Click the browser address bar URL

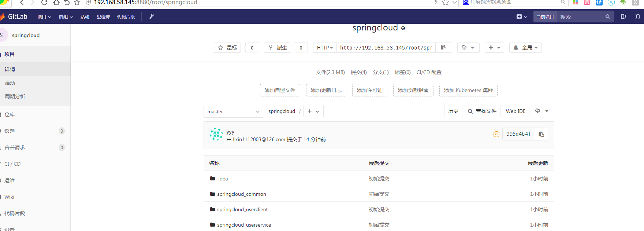(x=146, y=2)
